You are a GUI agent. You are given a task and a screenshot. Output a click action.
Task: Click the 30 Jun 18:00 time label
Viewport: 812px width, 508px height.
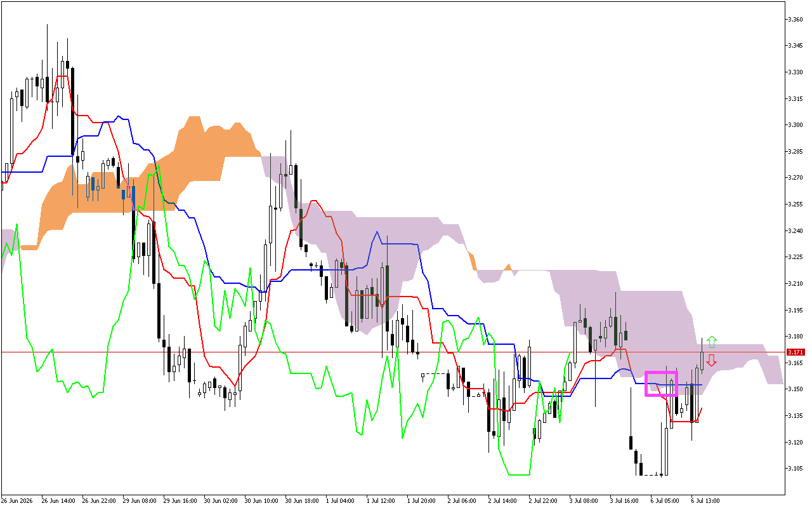pos(301,500)
